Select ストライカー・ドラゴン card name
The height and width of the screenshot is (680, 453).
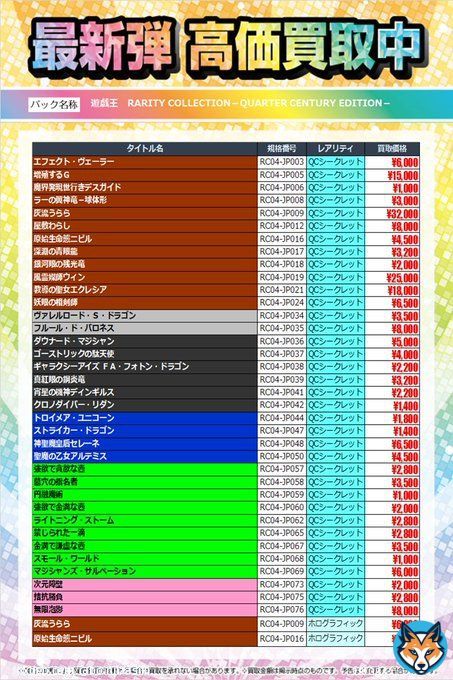(74, 430)
